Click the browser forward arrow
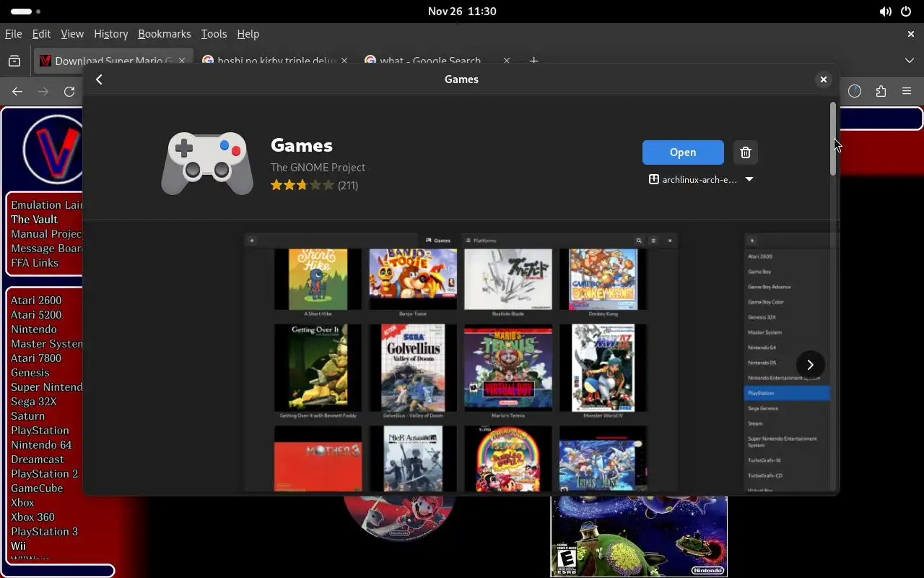This screenshot has width=924, height=578. click(43, 91)
